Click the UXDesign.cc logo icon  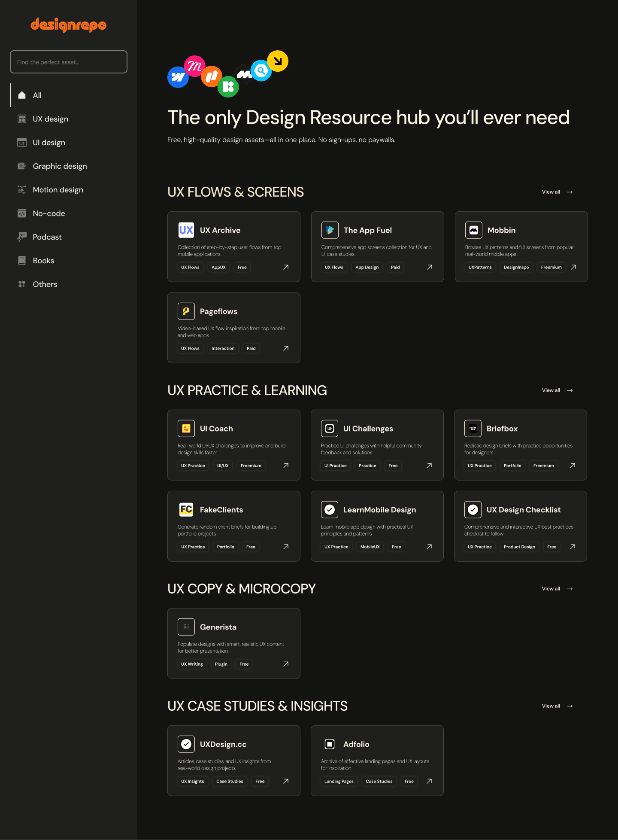pos(186,744)
